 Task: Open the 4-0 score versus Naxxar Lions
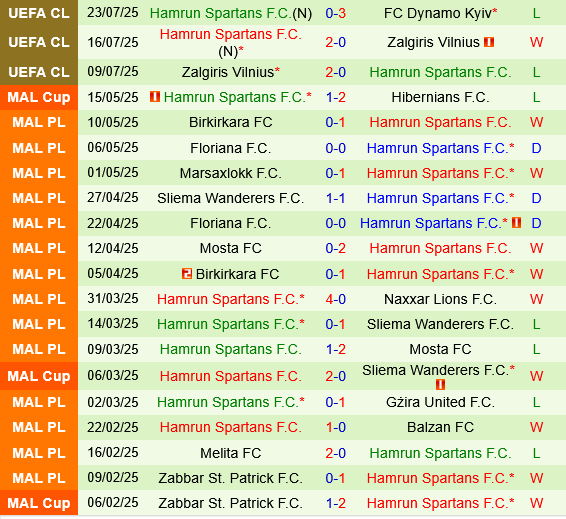[x=335, y=299]
